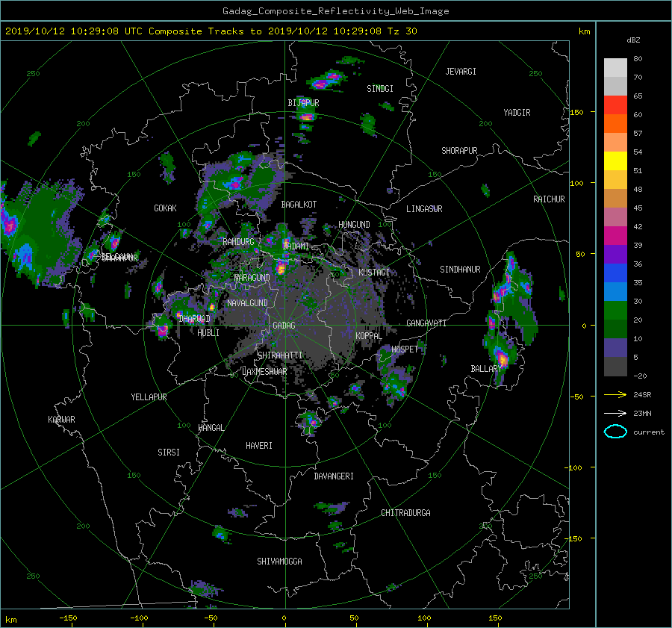Click the SINDGI city label

pos(380,89)
